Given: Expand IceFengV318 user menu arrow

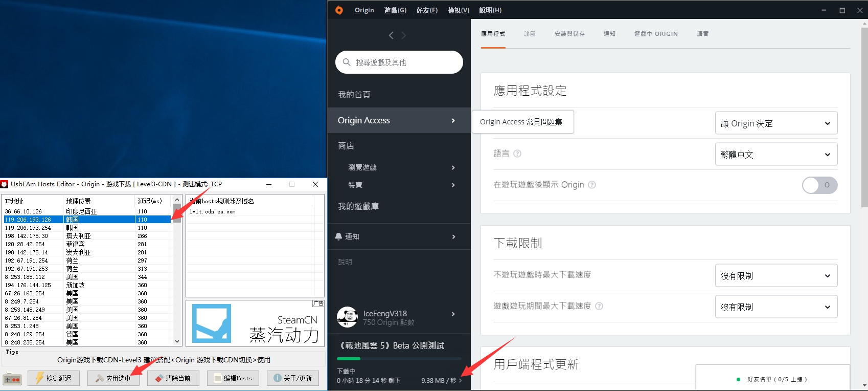Looking at the screenshot, I should click(453, 314).
